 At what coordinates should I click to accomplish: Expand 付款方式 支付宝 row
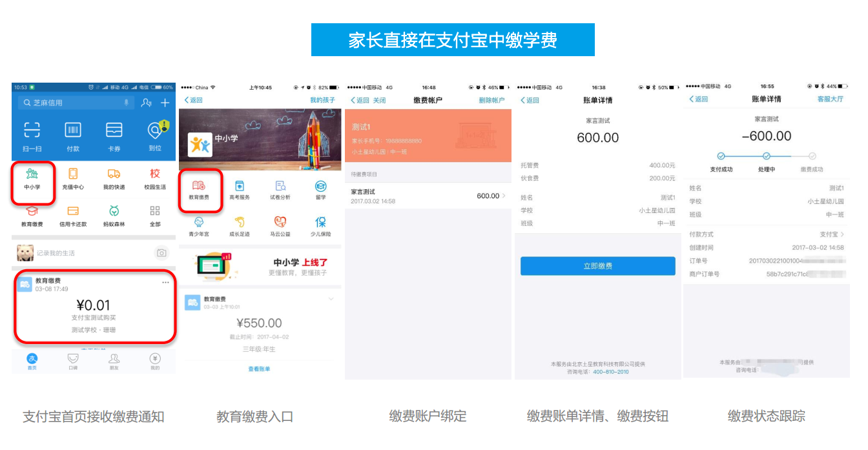click(767, 234)
